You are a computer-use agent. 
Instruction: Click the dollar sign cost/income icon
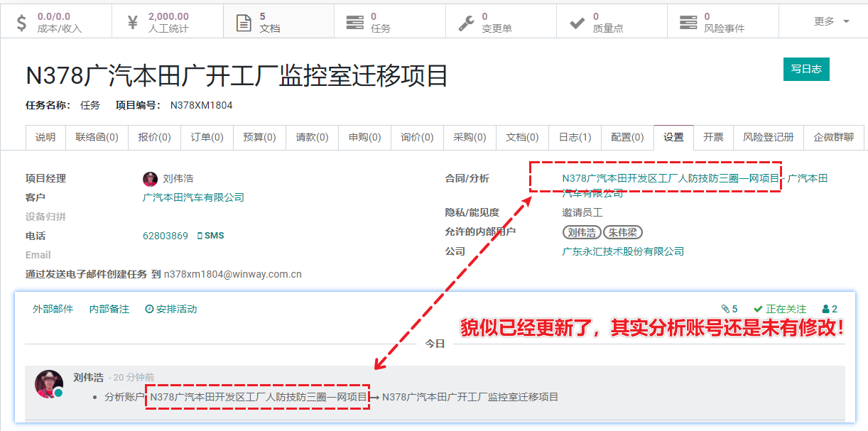coord(21,22)
